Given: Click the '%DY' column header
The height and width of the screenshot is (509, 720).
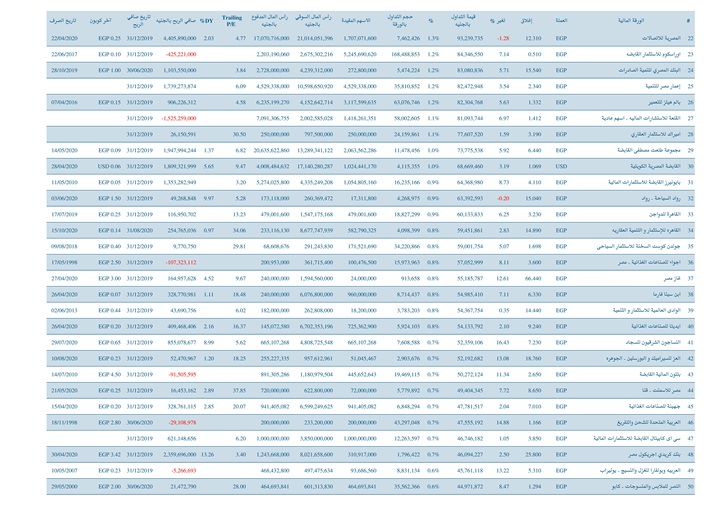Looking at the screenshot, I should (x=207, y=21).
